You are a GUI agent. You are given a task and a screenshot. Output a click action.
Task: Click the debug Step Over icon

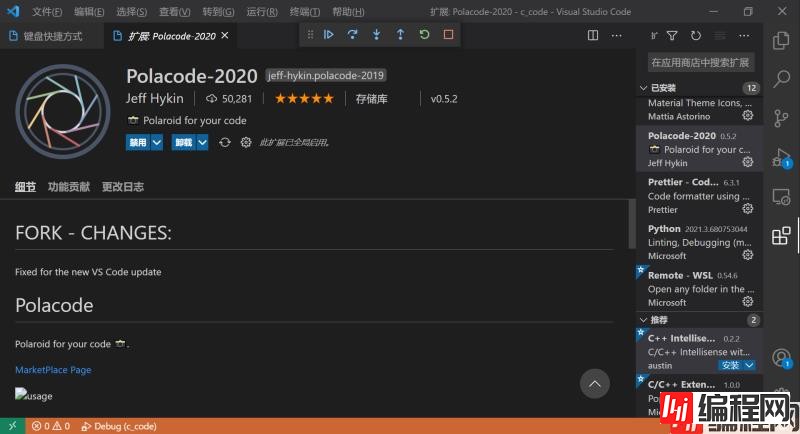pos(352,34)
